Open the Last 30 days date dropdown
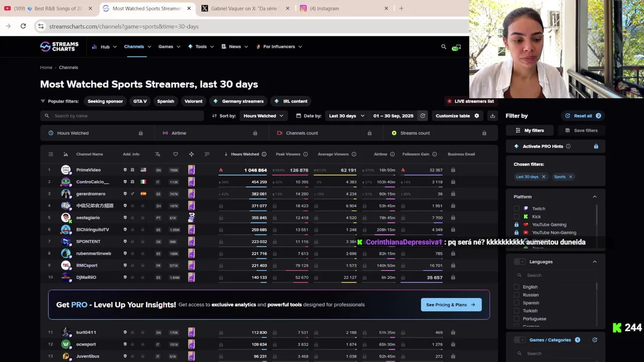 point(347,116)
